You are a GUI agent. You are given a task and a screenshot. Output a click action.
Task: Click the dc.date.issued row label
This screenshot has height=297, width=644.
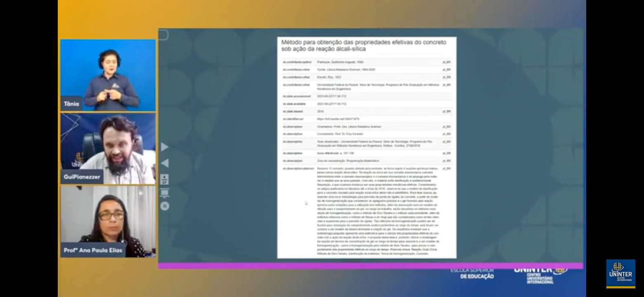293,111
